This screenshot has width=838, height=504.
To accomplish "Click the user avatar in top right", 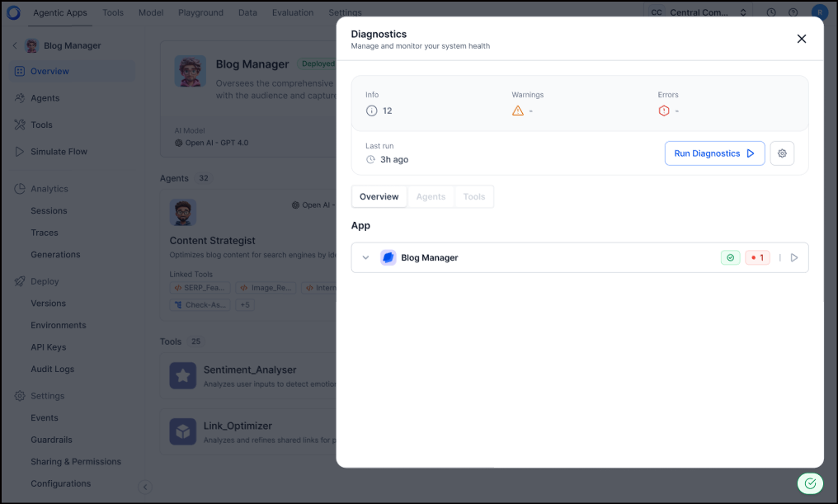I will pos(819,12).
